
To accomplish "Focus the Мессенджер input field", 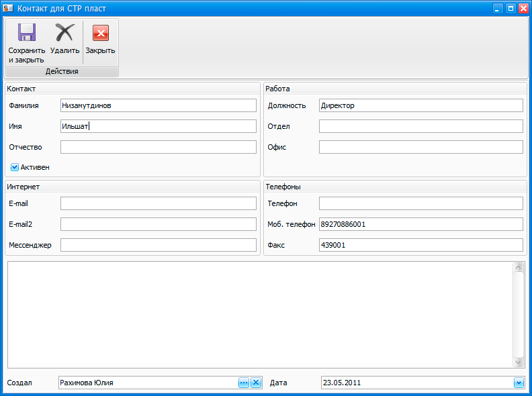I will [158, 245].
